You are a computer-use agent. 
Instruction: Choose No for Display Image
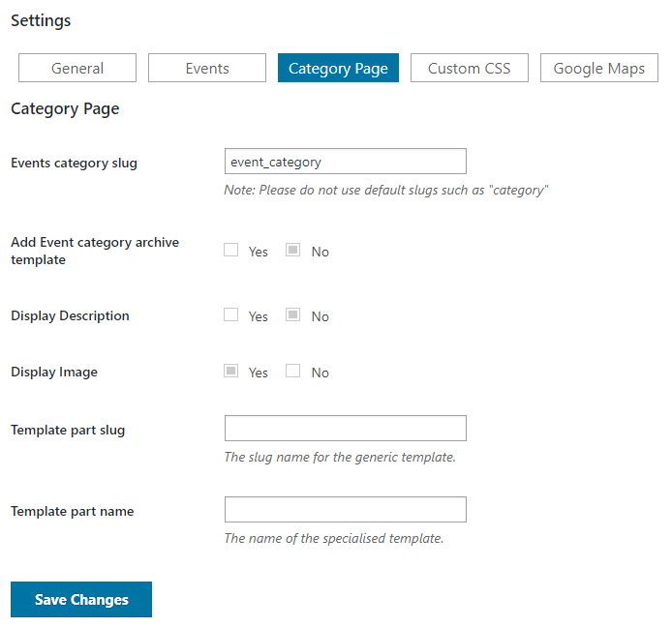292,371
